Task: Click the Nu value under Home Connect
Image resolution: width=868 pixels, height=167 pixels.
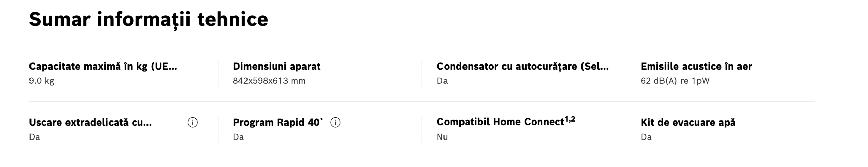Action: pos(442,137)
